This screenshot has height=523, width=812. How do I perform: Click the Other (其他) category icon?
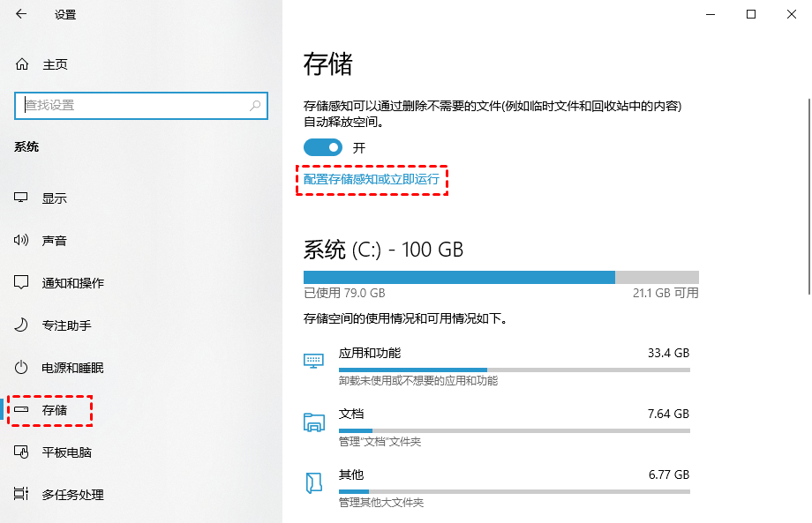pos(313,482)
